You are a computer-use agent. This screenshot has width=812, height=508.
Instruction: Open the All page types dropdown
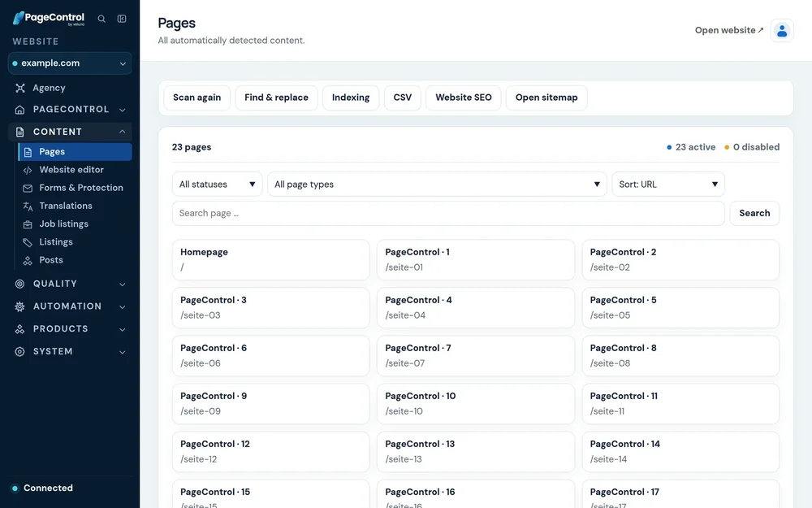point(437,184)
